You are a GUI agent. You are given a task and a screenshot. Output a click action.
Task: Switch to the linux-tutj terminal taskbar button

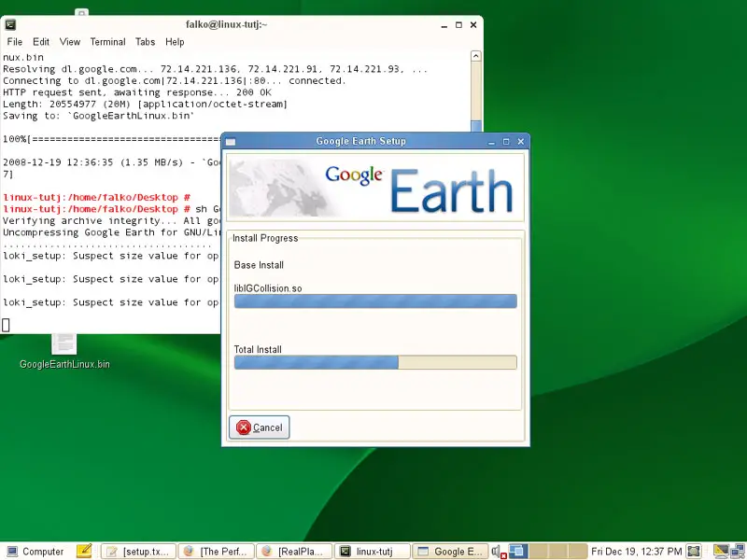pos(373,552)
